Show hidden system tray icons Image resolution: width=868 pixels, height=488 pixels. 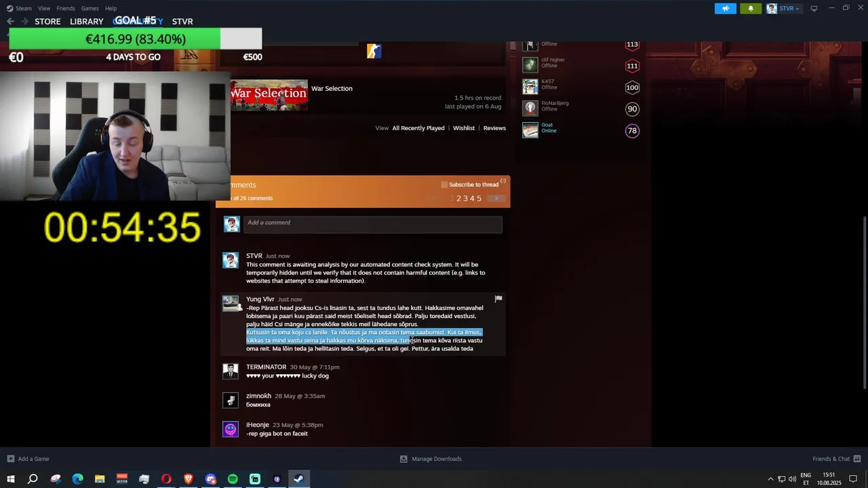[770, 479]
